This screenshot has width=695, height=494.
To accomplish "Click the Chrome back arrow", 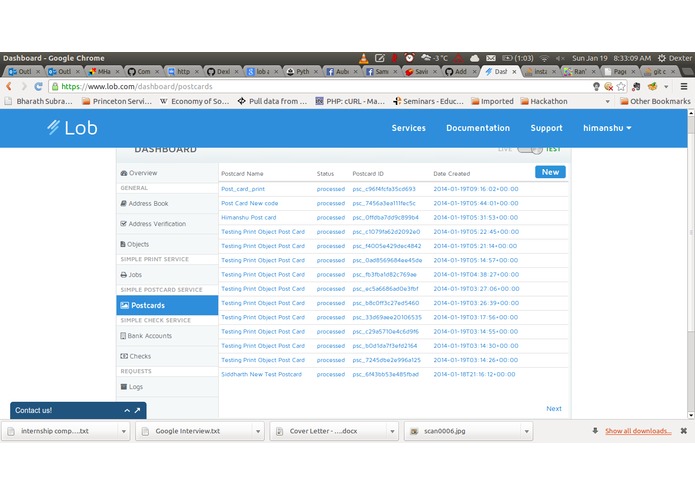I will coord(8,86).
